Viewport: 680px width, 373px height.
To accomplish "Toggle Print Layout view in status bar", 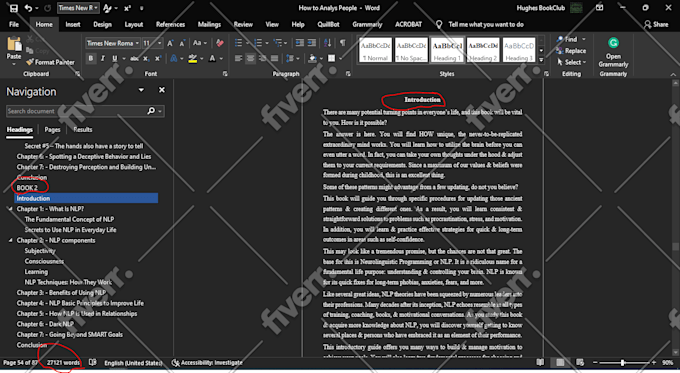I will coord(560,362).
